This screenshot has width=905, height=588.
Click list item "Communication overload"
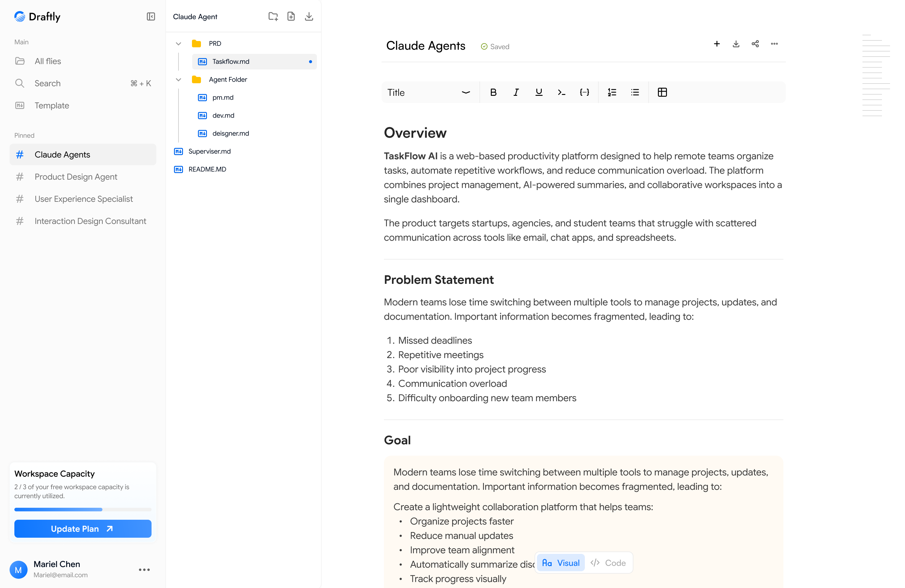[x=452, y=384]
